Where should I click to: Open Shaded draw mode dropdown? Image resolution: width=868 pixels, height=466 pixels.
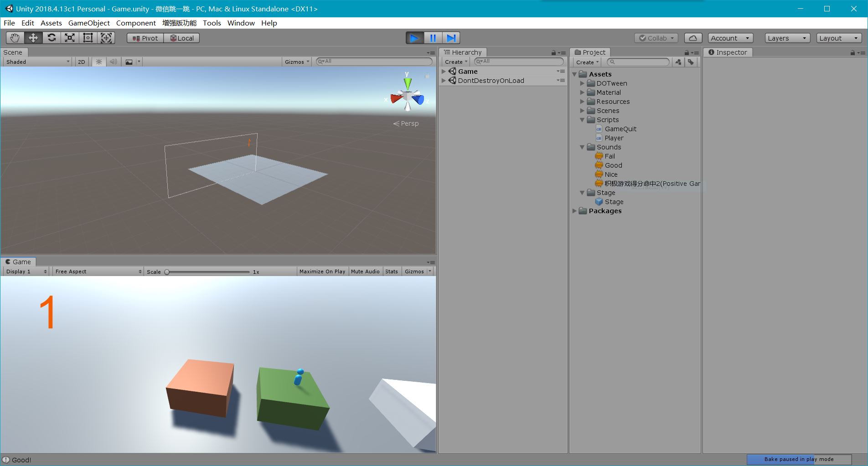[x=38, y=62]
